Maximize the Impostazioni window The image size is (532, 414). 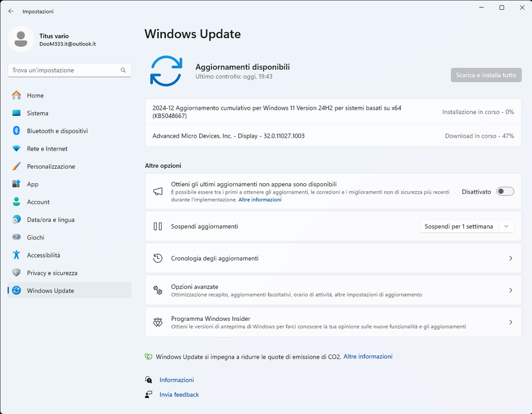(501, 7)
